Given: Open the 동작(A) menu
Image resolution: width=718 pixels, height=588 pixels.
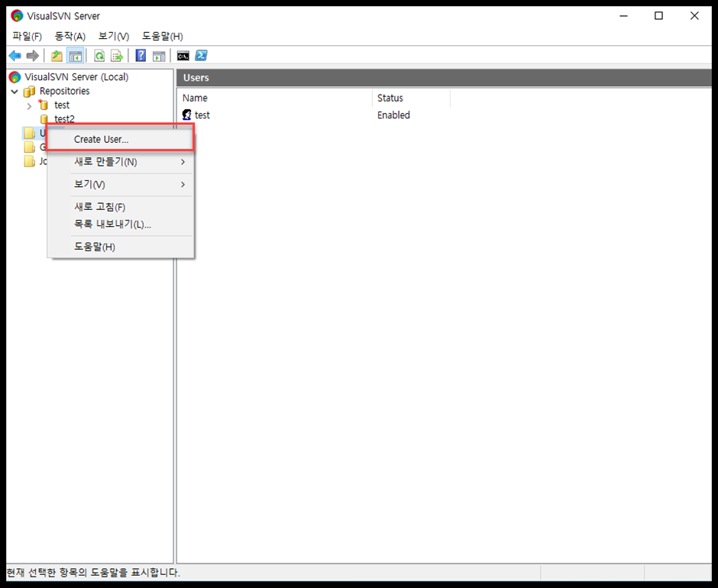Looking at the screenshot, I should click(70, 36).
